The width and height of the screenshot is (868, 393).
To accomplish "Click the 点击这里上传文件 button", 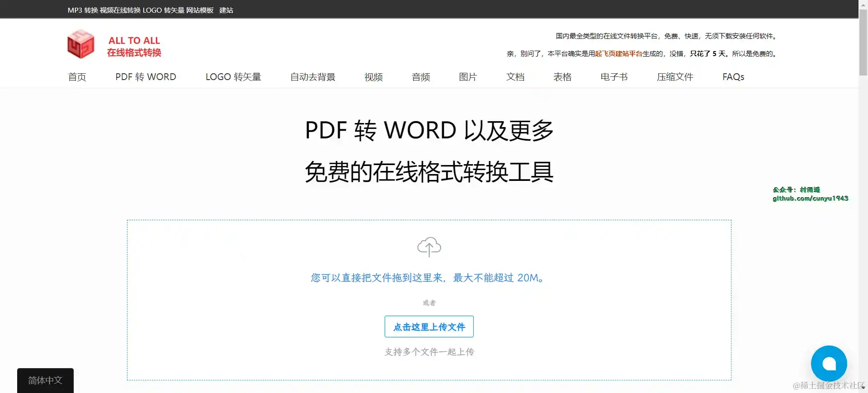I will pyautogui.click(x=429, y=327).
